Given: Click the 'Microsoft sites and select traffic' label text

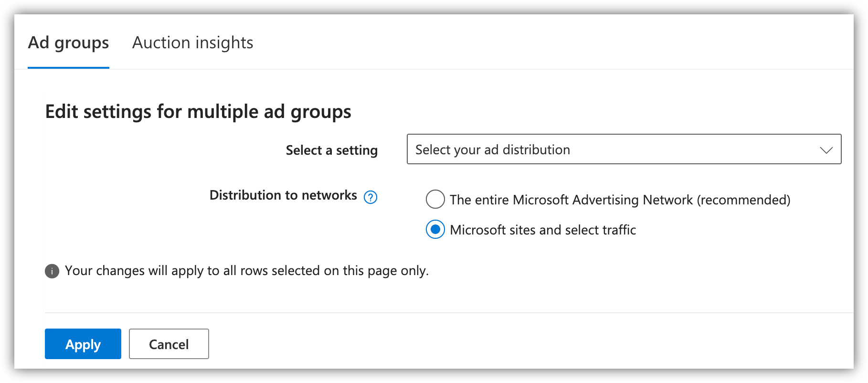Looking at the screenshot, I should (x=543, y=230).
